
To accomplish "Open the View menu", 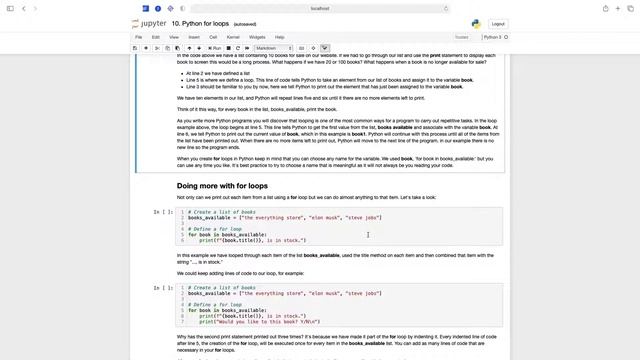I will (174, 37).
